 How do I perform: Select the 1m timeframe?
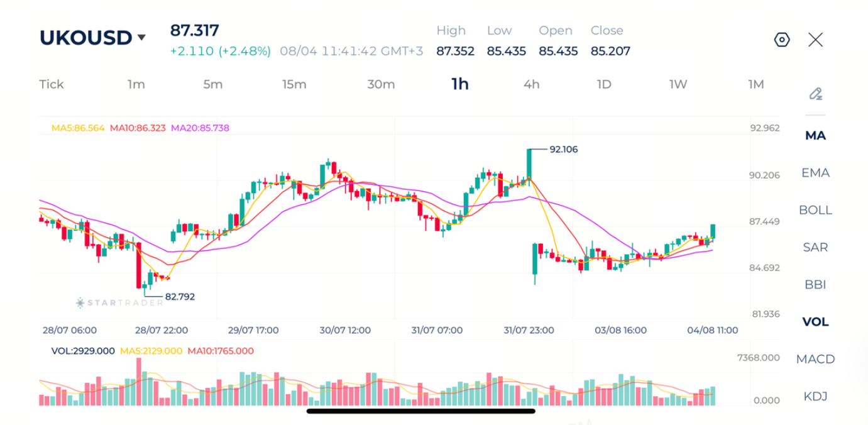(x=136, y=84)
